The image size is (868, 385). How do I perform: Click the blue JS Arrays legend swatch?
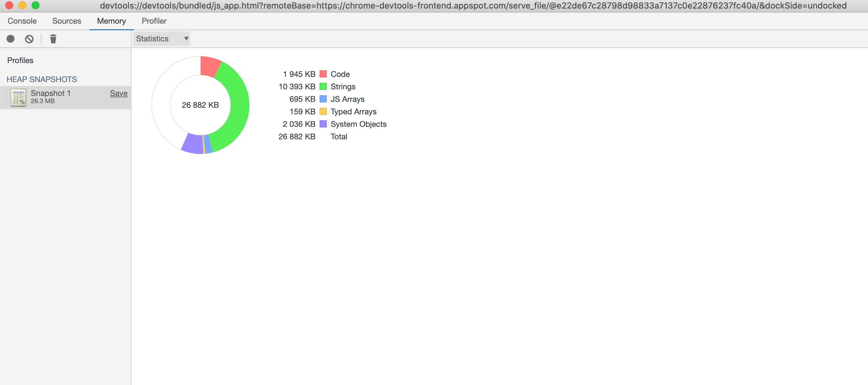[x=323, y=99]
